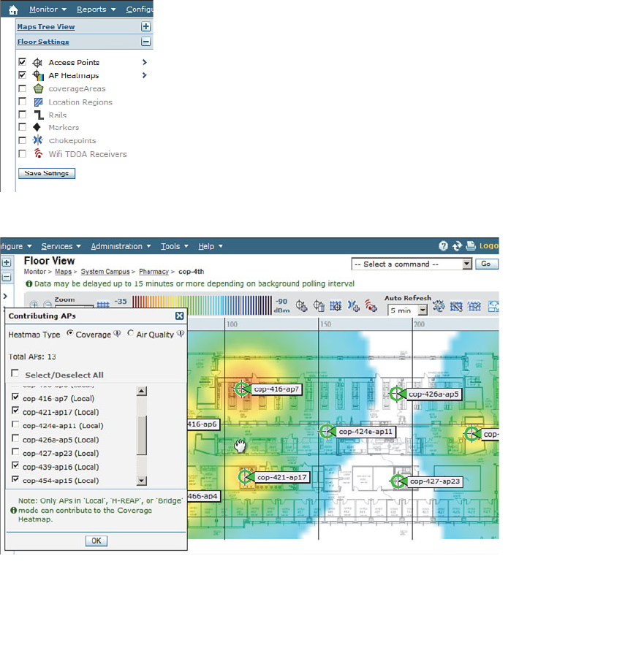This screenshot has height=656, width=644.
Task: Click the refresh heatmap toolbar icon
Action: point(439,306)
